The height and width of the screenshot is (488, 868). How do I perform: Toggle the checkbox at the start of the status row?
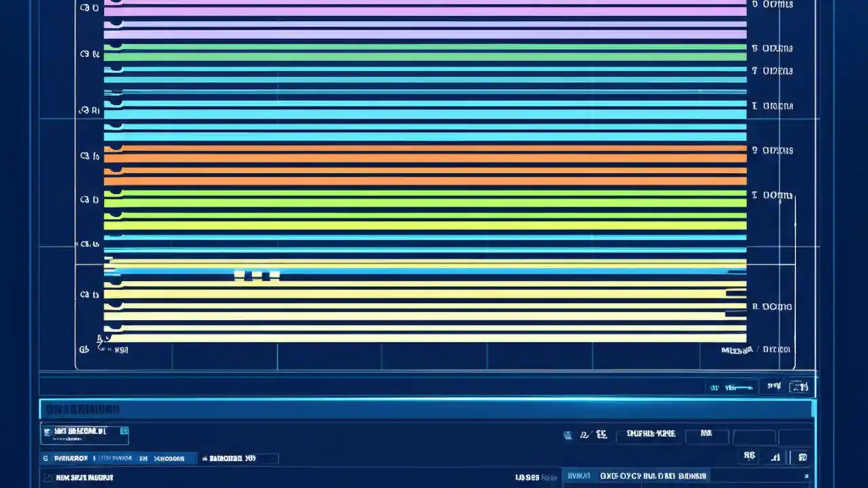(x=46, y=477)
